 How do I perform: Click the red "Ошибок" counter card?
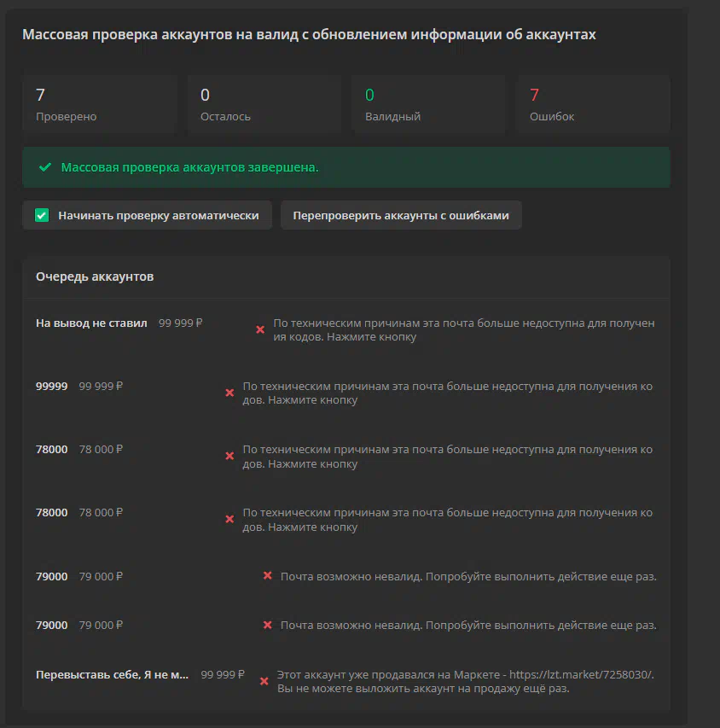593,104
